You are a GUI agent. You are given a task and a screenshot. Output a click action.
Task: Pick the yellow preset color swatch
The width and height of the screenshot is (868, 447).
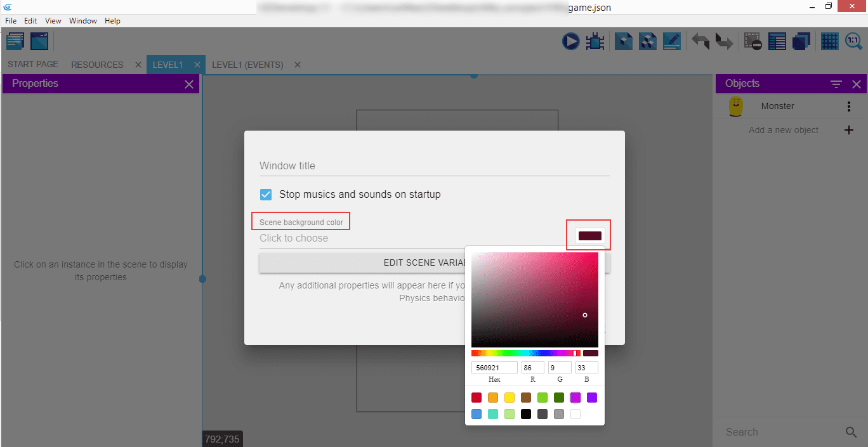(x=510, y=398)
